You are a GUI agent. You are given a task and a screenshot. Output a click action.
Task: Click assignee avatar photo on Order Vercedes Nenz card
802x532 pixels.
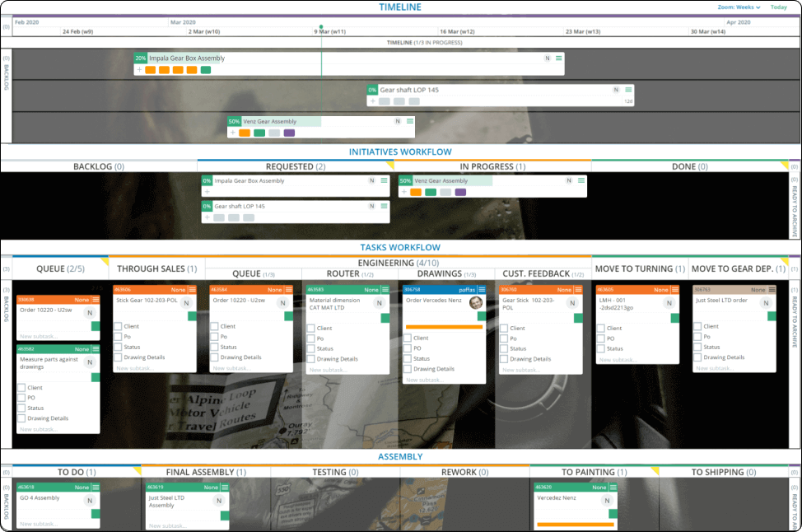tap(476, 303)
